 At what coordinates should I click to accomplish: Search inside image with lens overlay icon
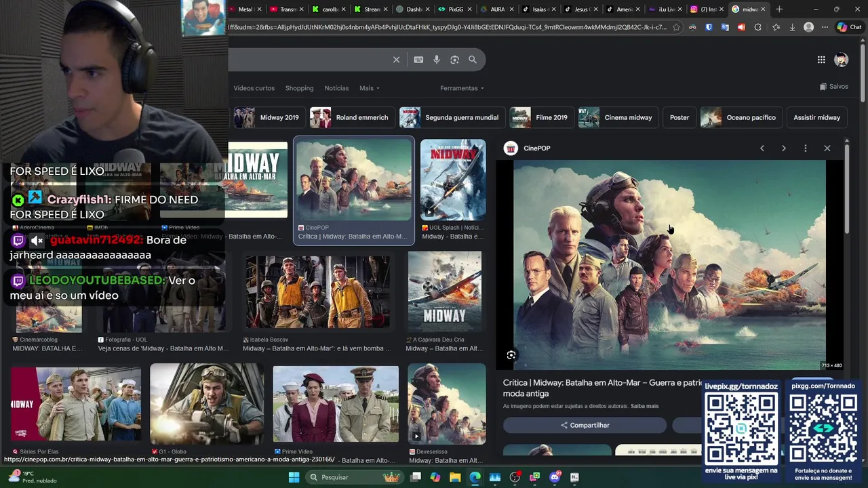(511, 355)
